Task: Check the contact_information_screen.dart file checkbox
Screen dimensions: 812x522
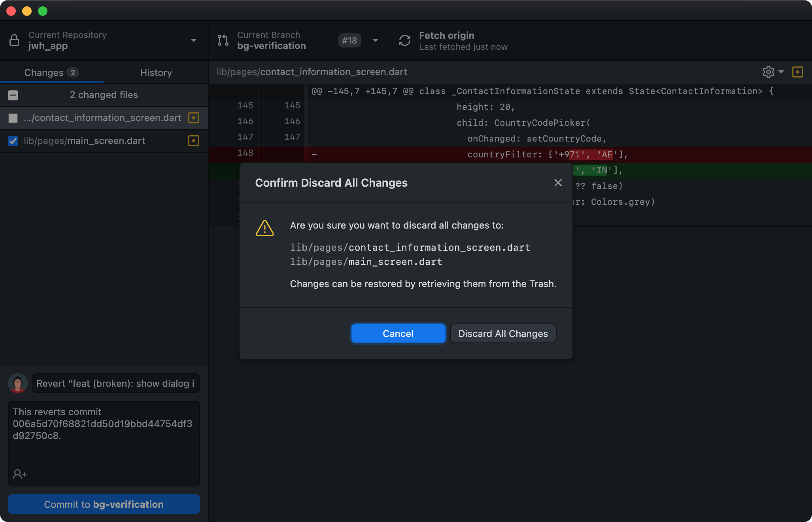Action: click(x=13, y=118)
